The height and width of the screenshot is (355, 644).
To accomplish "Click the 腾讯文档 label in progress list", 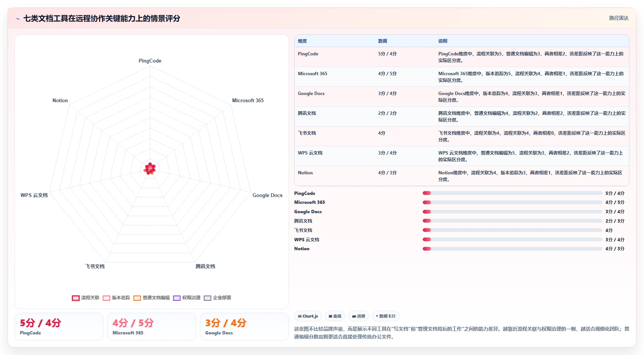I will [x=303, y=221].
